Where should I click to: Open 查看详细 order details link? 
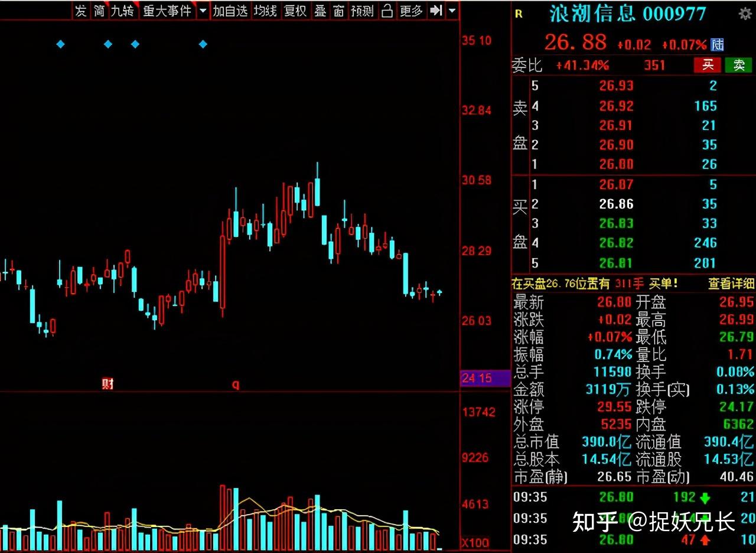[731, 284]
